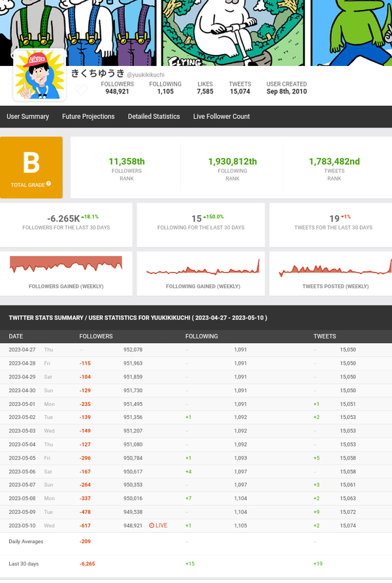Image resolution: width=392 pixels, height=583 pixels.
Task: Click the +7 following change value
Action: 188,498
